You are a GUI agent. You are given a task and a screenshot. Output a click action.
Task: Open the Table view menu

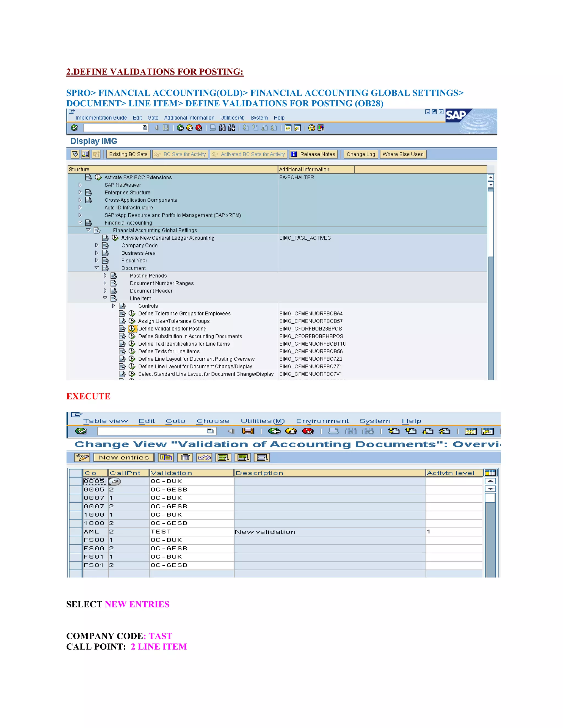point(106,421)
